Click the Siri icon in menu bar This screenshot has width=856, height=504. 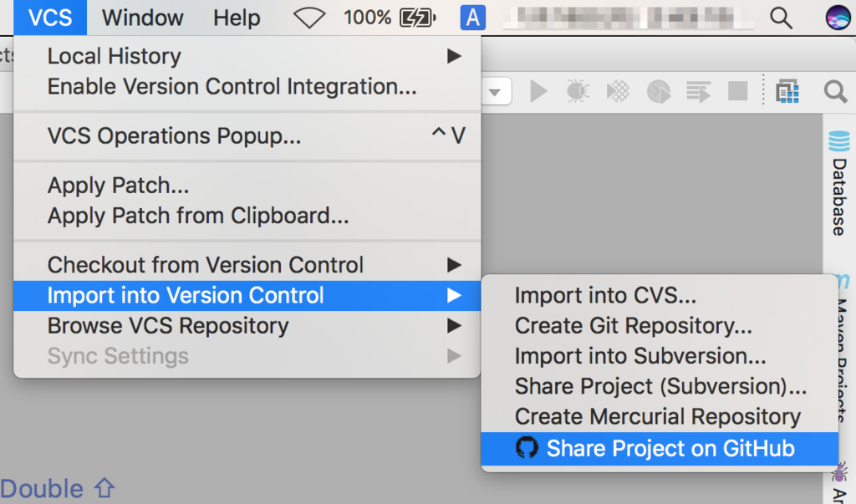[x=836, y=18]
